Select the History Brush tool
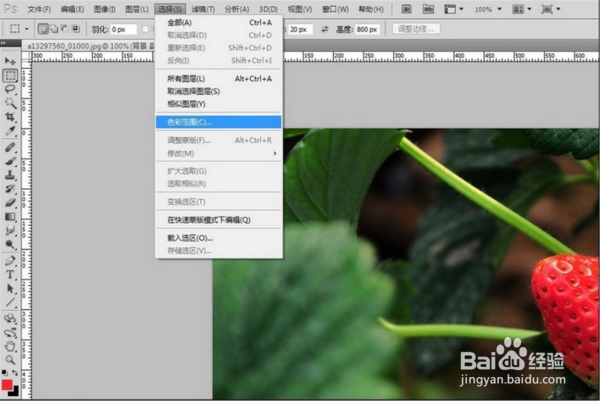 click(x=10, y=189)
